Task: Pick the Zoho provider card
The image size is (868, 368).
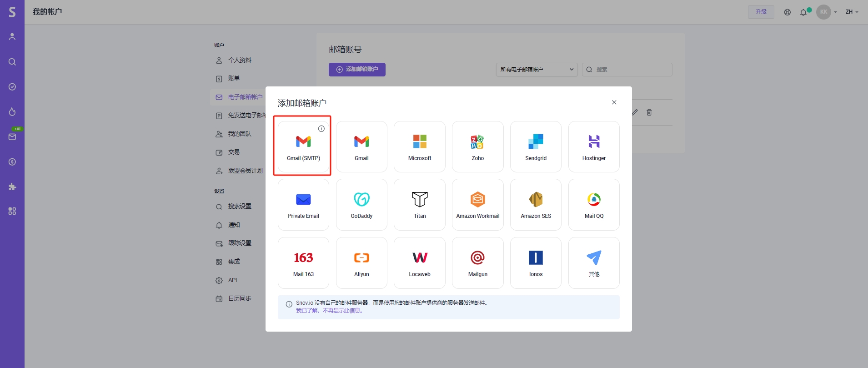Action: click(x=478, y=146)
